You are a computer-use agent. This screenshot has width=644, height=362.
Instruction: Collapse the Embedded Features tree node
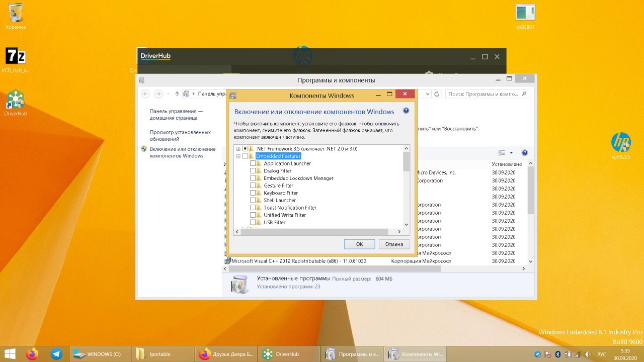pos(238,156)
